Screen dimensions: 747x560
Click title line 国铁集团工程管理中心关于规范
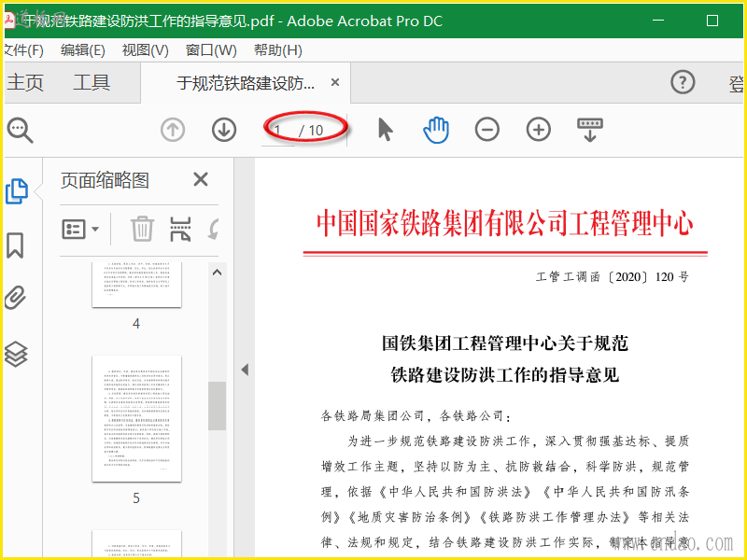(505, 343)
